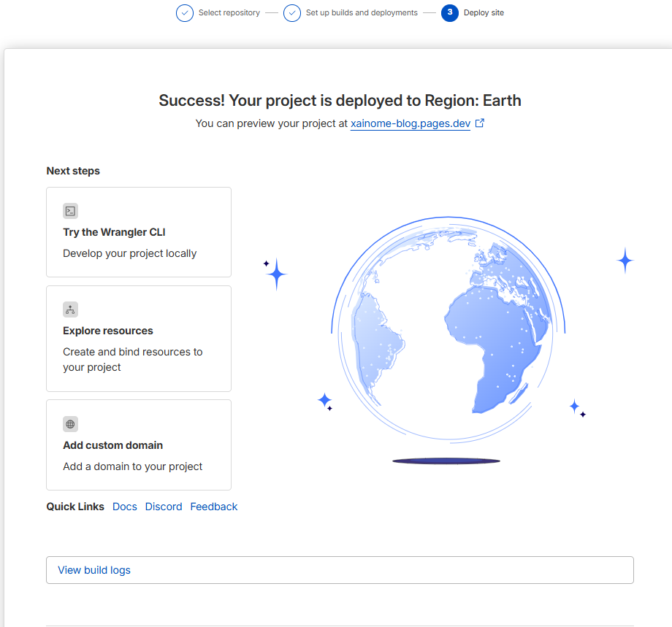The height and width of the screenshot is (627, 672).
Task: Click the Wrangler CLI terminal icon
Action: point(70,211)
